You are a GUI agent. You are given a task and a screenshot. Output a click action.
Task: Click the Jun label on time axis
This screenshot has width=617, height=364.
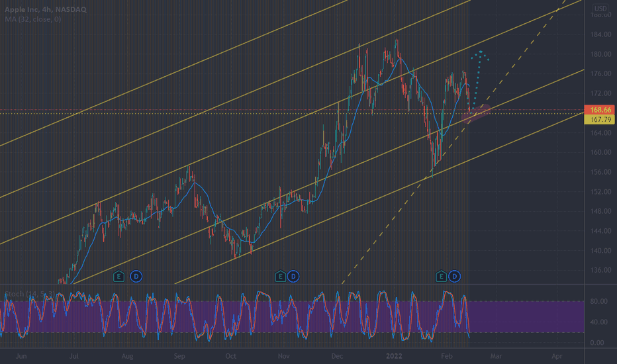21,356
